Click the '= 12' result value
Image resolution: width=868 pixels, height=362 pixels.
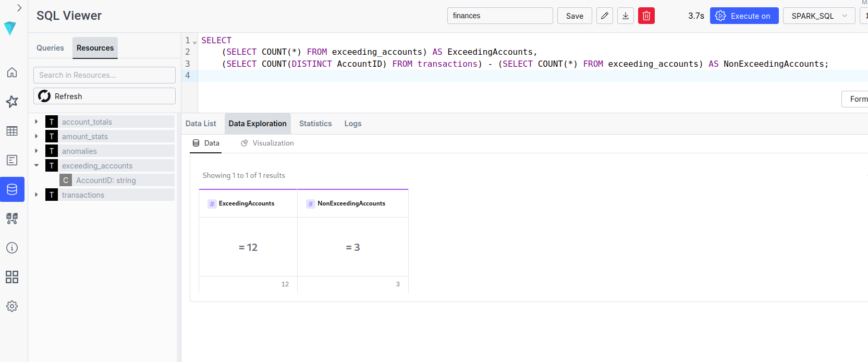[x=248, y=247]
